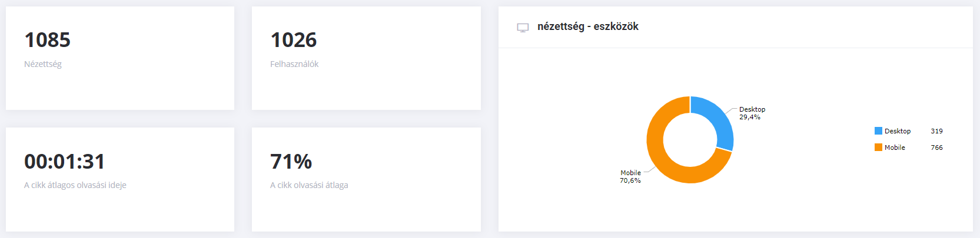Open the 1085 Nézettség card
The width and height of the screenshot is (980, 238).
tap(120, 58)
